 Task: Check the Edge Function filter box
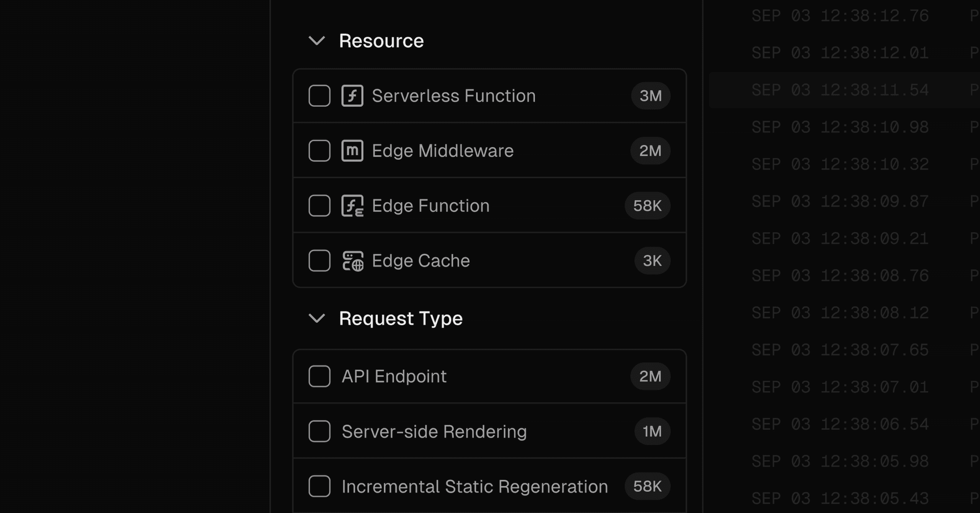(x=320, y=206)
